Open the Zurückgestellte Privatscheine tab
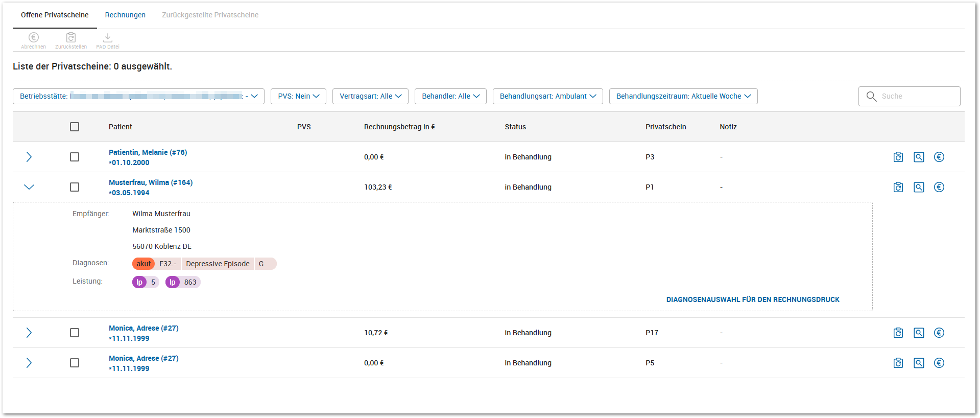The height and width of the screenshot is (418, 980). (210, 15)
